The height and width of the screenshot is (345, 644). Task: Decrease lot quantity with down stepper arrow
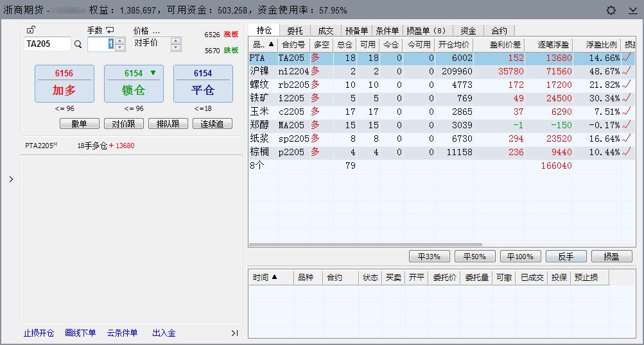coord(120,47)
